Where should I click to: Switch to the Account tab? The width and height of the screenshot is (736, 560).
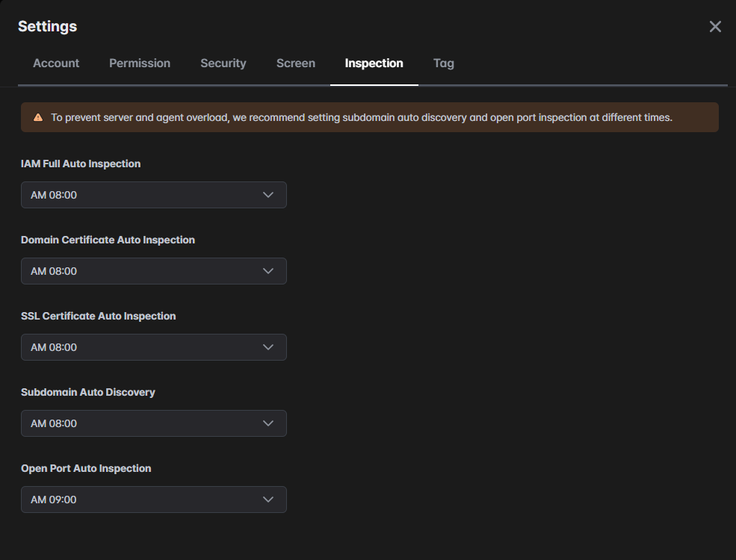(56, 63)
